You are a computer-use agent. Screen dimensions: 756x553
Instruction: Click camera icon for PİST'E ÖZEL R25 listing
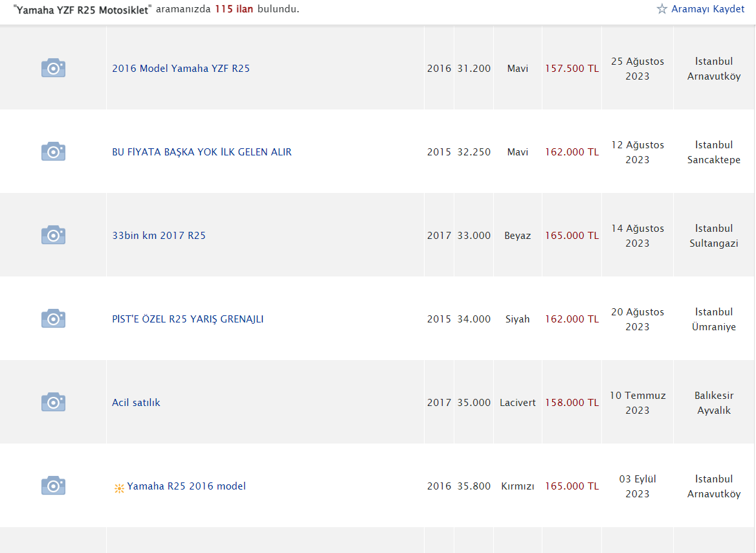pos(53,319)
